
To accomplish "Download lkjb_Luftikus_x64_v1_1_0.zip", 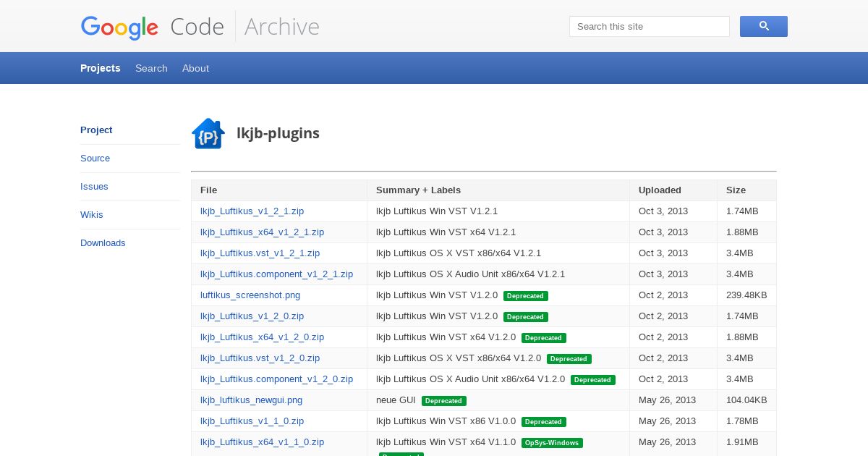I will pyautogui.click(x=262, y=442).
